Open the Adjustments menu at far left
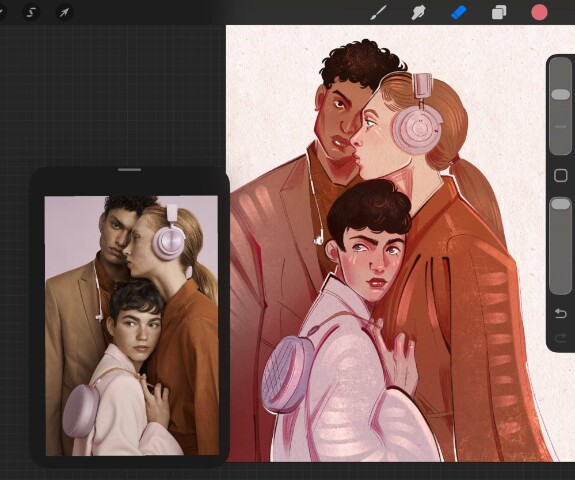The width and height of the screenshot is (575, 480). click(x=1, y=12)
